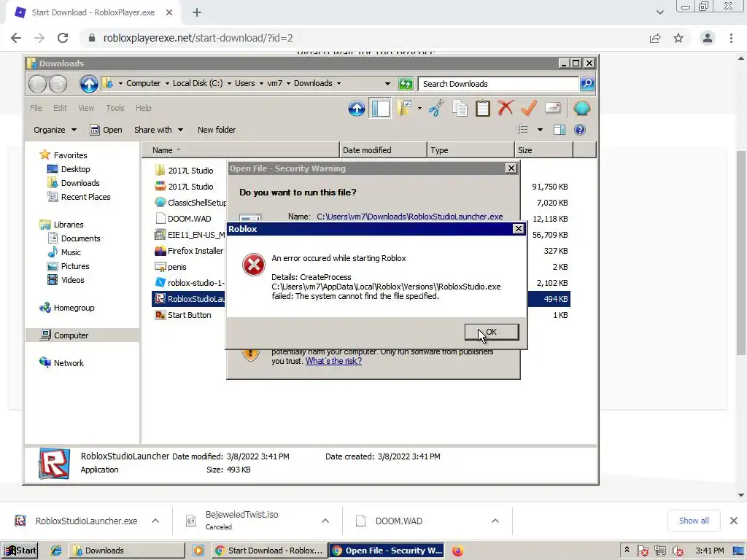Screen dimensions: 747x560
Task: Click the Email toolbar icon
Action: coord(552,108)
